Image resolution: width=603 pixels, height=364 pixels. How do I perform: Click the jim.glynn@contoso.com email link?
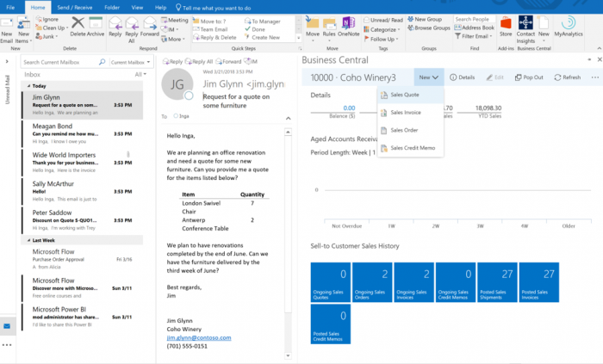(x=199, y=337)
